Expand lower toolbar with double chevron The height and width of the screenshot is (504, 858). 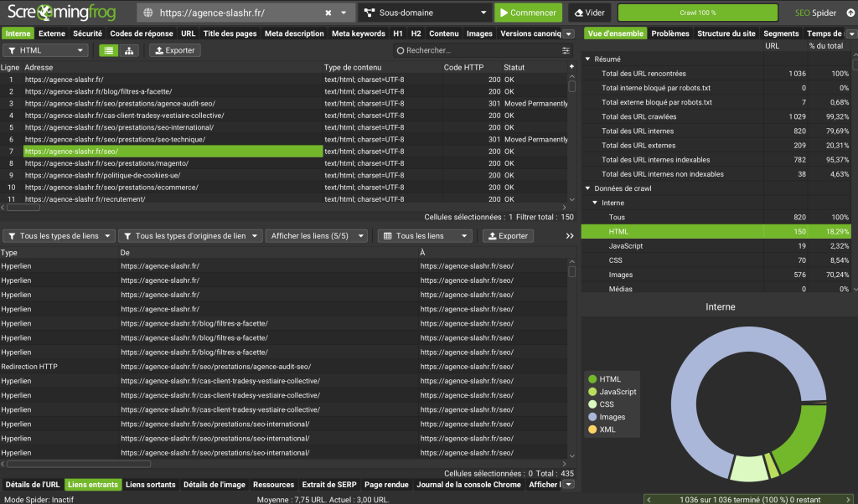(570, 236)
